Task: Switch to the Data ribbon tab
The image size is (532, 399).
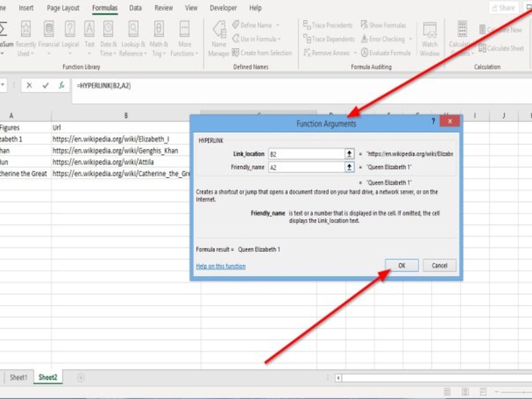Action: (135, 8)
